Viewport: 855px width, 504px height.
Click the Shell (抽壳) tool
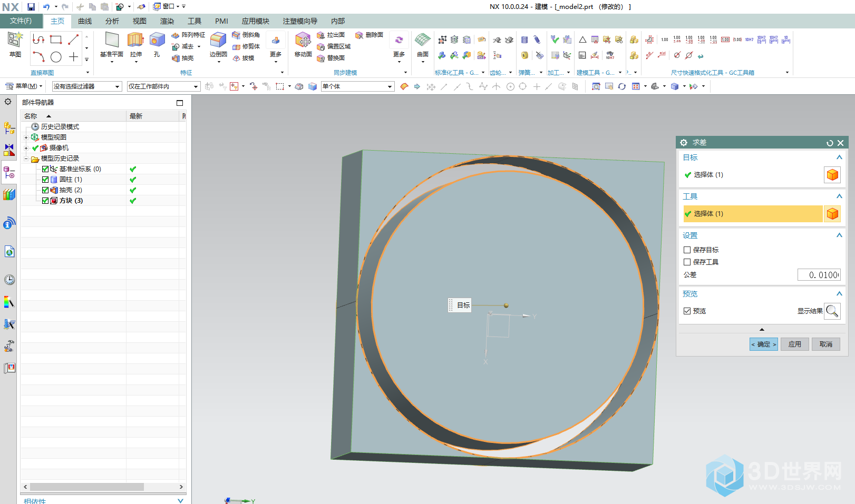point(183,58)
